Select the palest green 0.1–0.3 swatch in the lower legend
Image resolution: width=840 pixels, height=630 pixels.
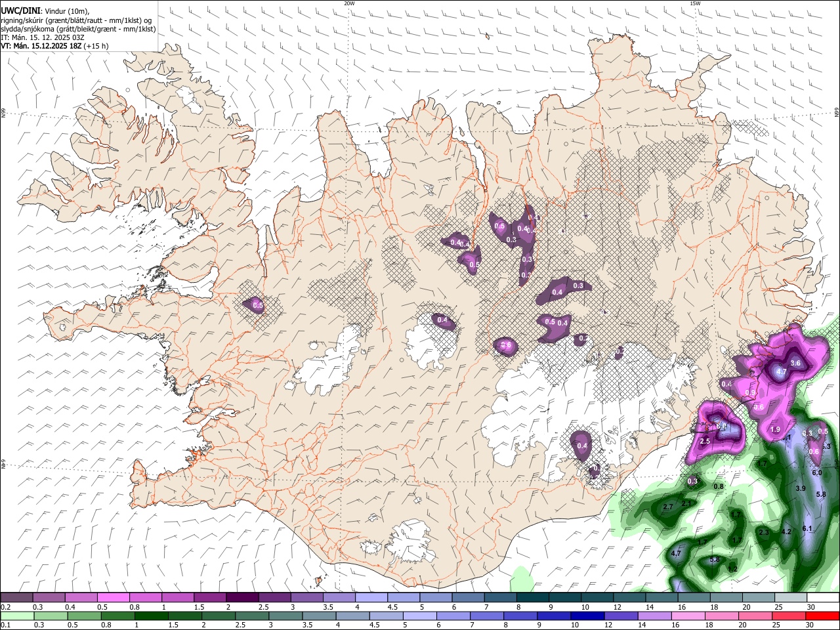point(17,616)
